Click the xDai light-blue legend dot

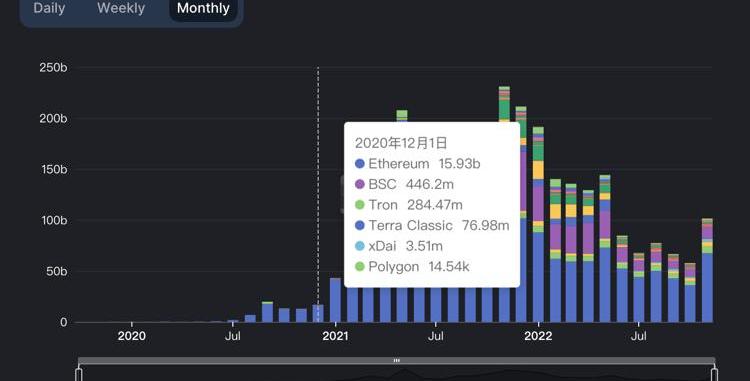pyautogui.click(x=360, y=246)
